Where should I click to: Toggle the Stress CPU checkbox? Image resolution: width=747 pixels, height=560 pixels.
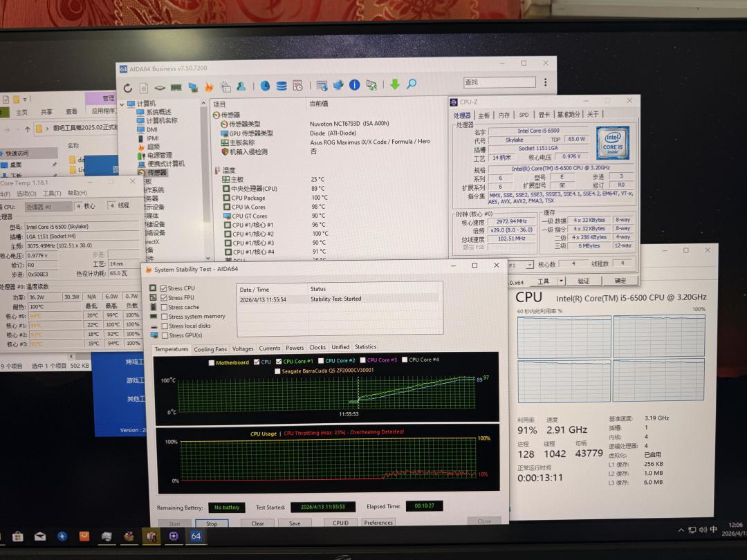[x=163, y=288]
